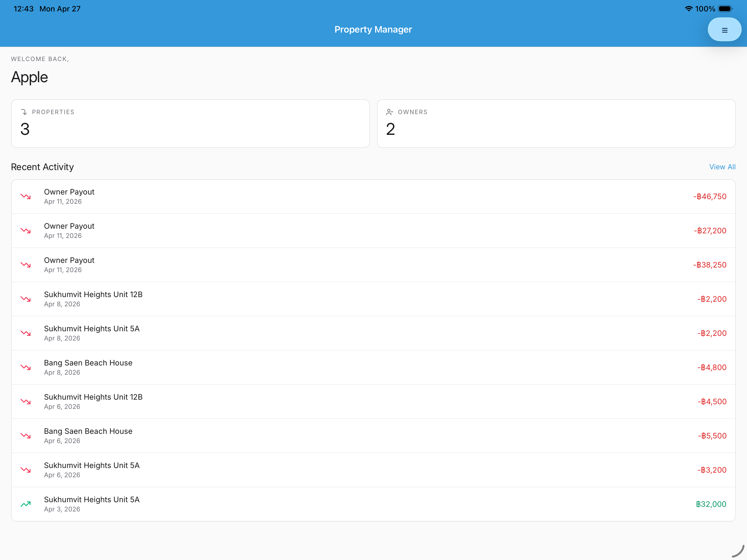Click trend-down icon for Unit 5A Apr 6
Viewport: 747px width, 560px height.
[x=26, y=470]
